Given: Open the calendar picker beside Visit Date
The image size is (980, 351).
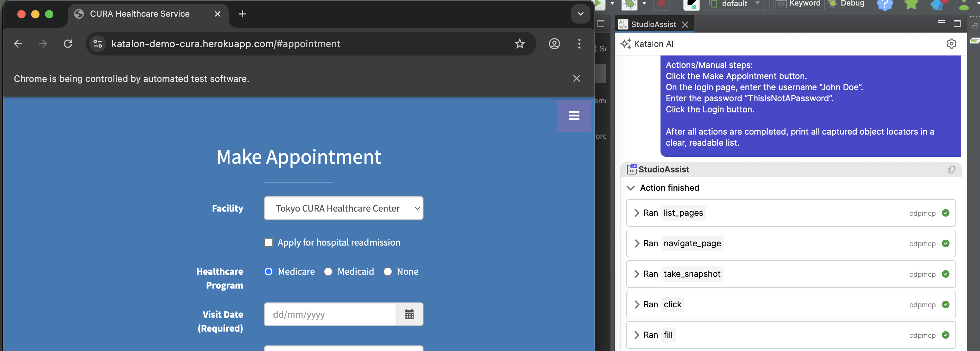Looking at the screenshot, I should (x=409, y=314).
